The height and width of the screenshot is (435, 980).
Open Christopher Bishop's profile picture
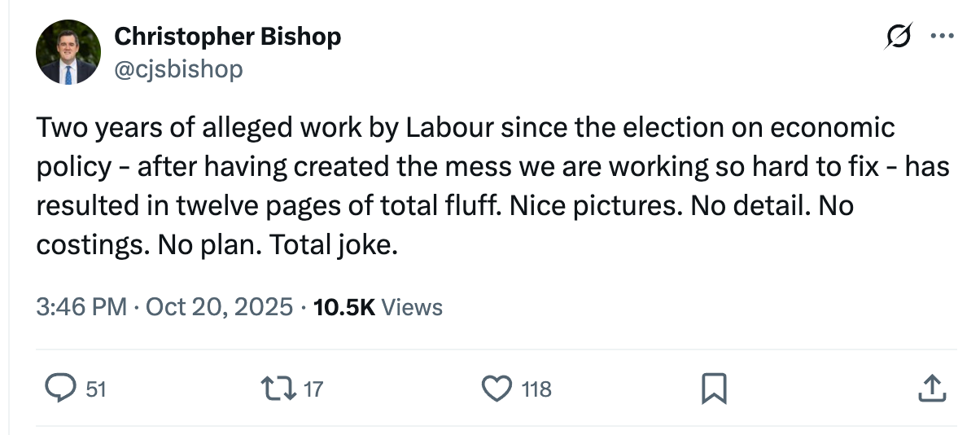click(68, 53)
